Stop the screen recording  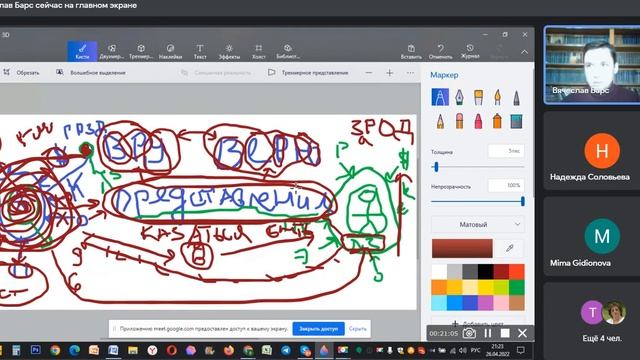point(505,333)
